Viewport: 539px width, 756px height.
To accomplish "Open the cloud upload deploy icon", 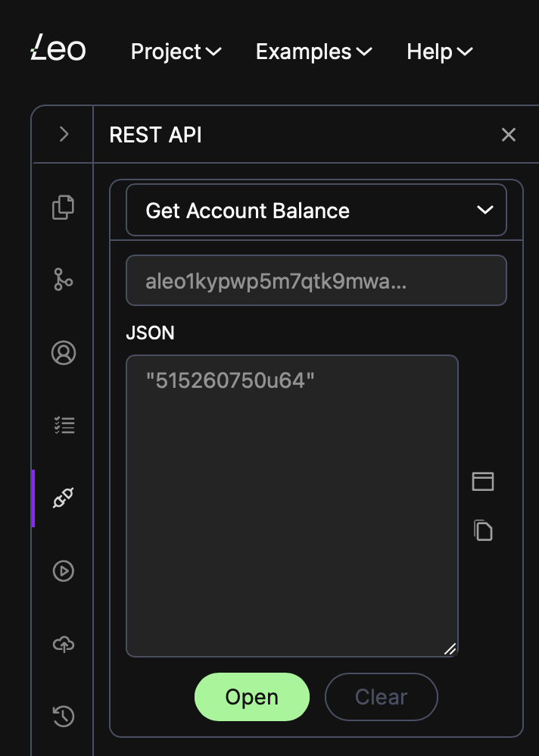I will pyautogui.click(x=64, y=644).
